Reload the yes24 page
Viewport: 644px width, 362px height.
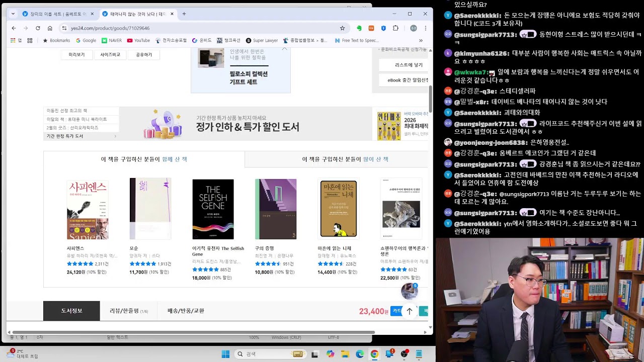point(38,28)
